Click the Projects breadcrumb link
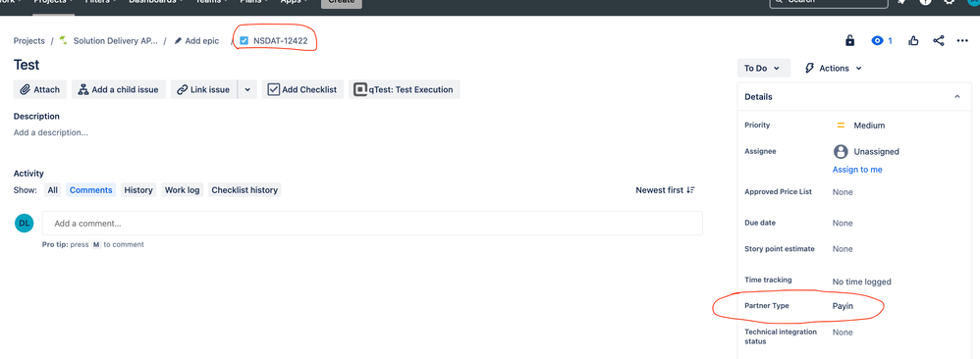The image size is (980, 359). point(29,40)
